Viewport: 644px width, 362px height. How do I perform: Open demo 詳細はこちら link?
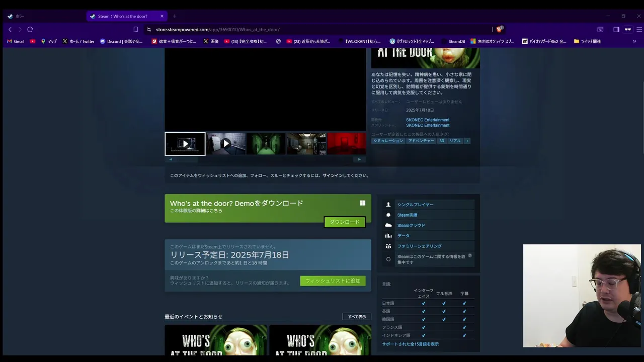(209, 211)
